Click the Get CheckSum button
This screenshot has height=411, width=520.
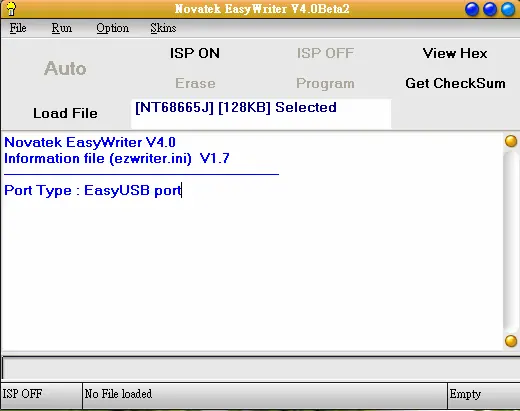(455, 83)
